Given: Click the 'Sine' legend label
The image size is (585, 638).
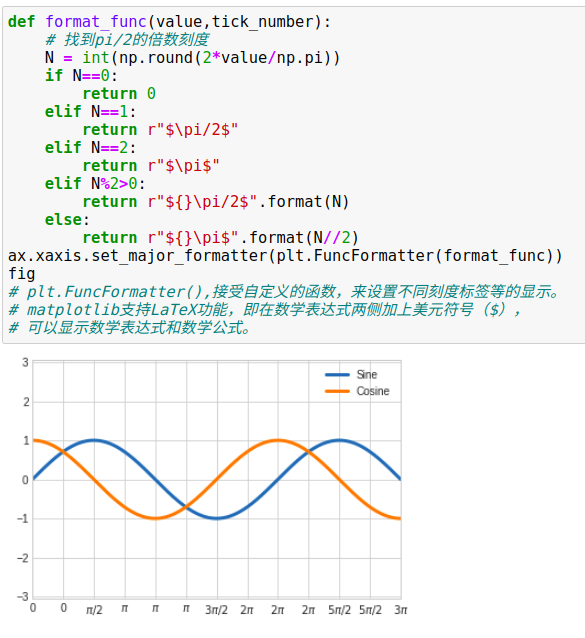Looking at the screenshot, I should coord(367,374).
